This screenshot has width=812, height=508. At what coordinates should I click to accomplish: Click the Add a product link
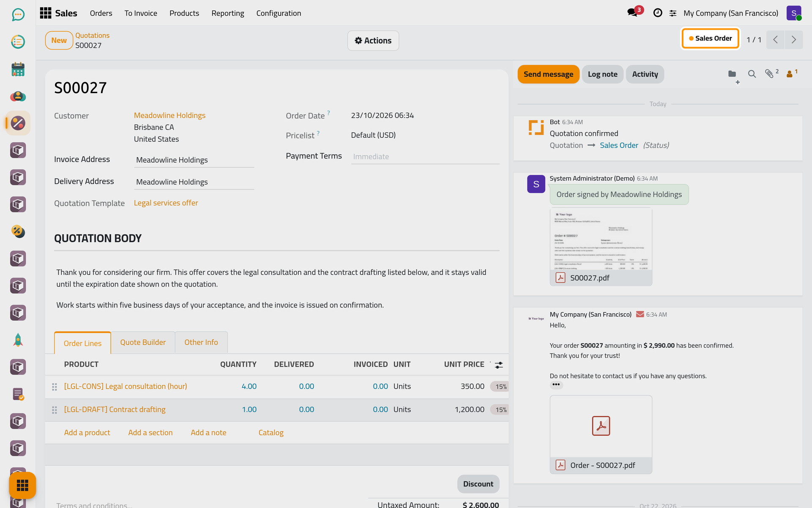(87, 433)
